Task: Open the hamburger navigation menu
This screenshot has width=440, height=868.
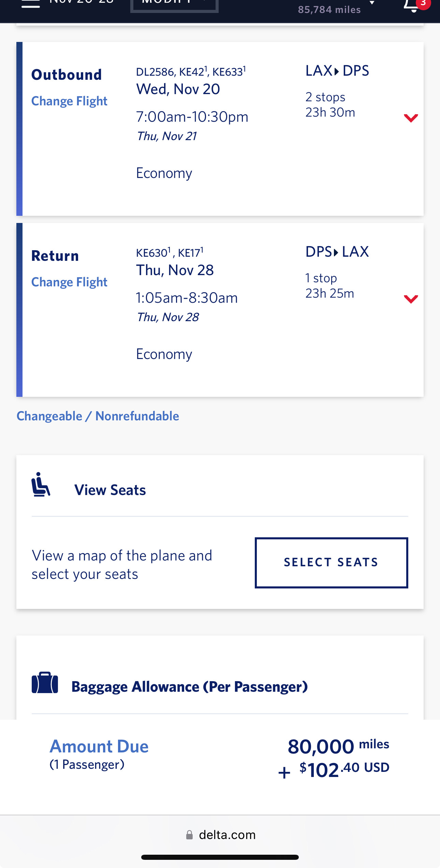Action: click(31, 4)
